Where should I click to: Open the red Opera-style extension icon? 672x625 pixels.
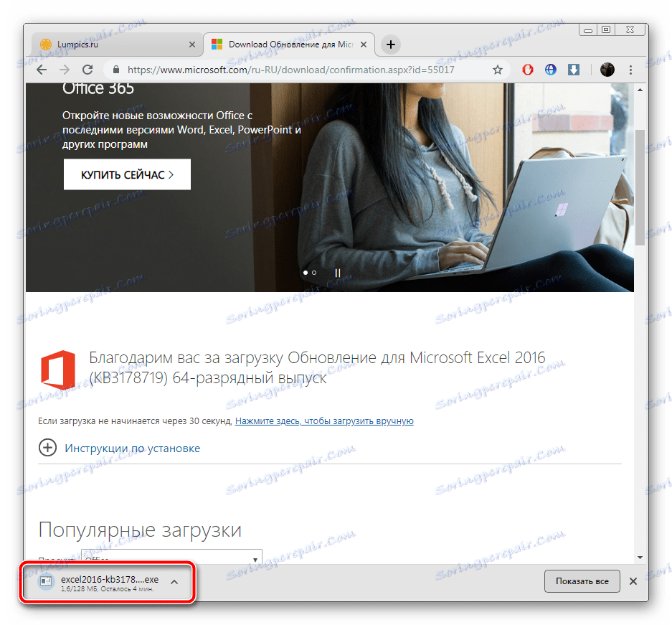(x=528, y=70)
